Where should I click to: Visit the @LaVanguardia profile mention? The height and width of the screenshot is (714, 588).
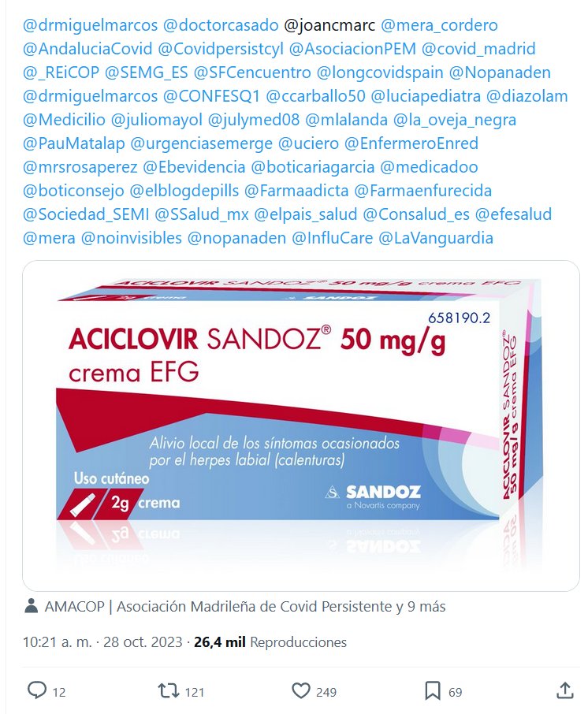click(436, 238)
